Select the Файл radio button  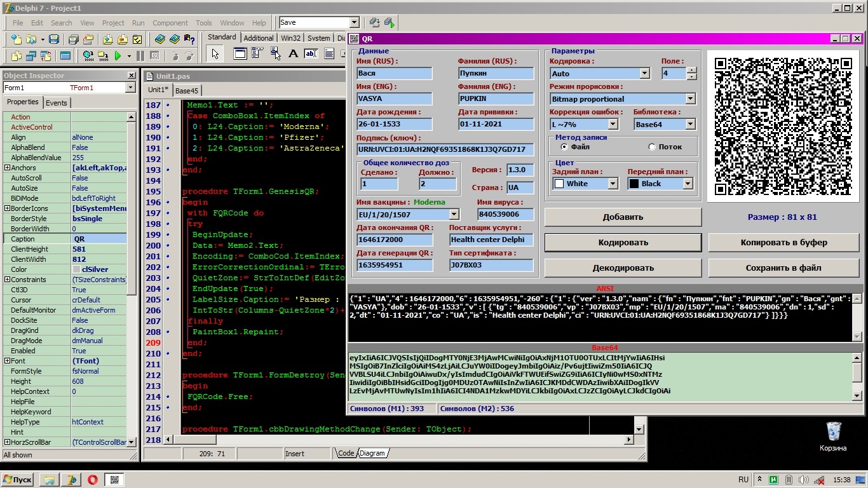click(x=564, y=147)
